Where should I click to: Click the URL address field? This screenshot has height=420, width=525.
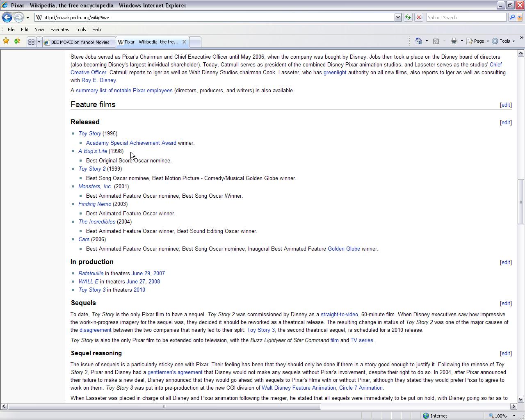215,18
